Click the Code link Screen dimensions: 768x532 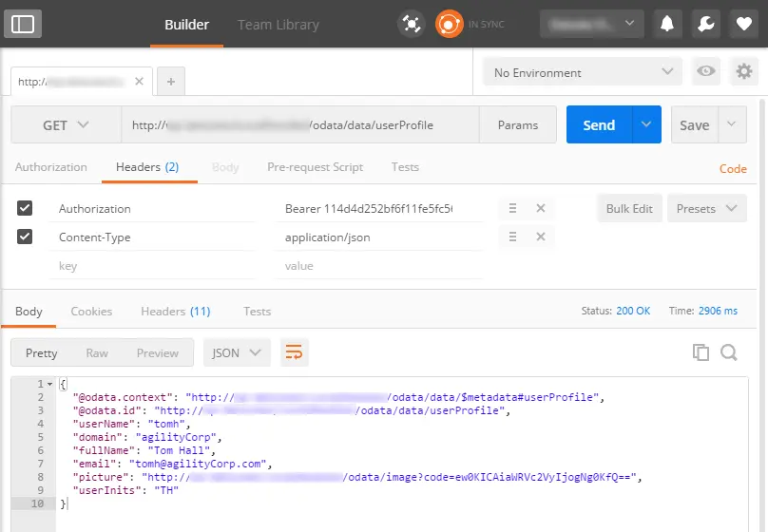pyautogui.click(x=733, y=169)
